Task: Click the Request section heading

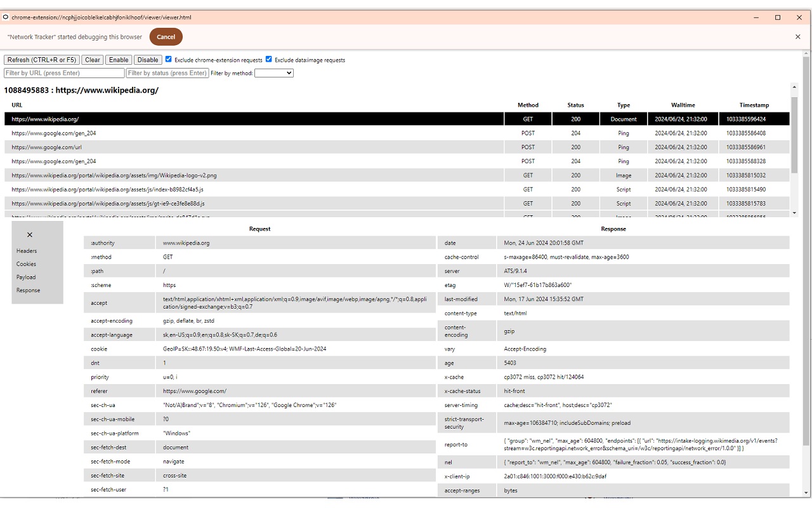Action: click(259, 229)
